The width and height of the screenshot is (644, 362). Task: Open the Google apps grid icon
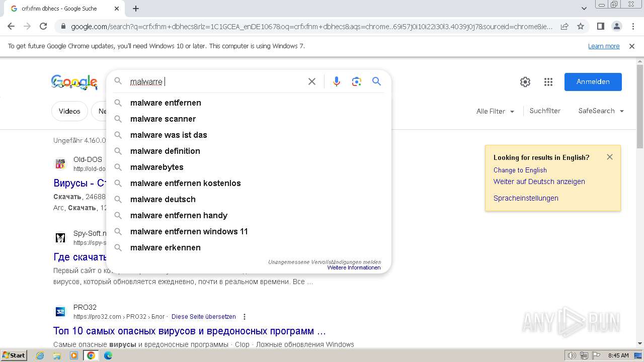[548, 82]
